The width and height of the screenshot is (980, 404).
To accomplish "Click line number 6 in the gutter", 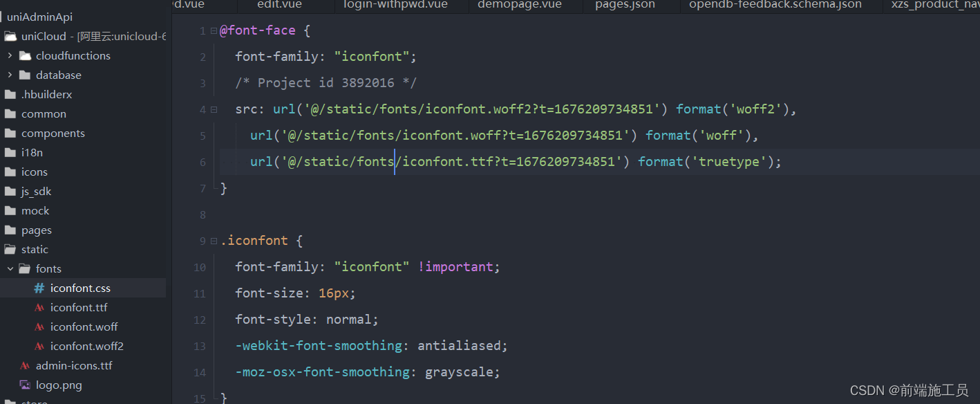I will pos(202,161).
